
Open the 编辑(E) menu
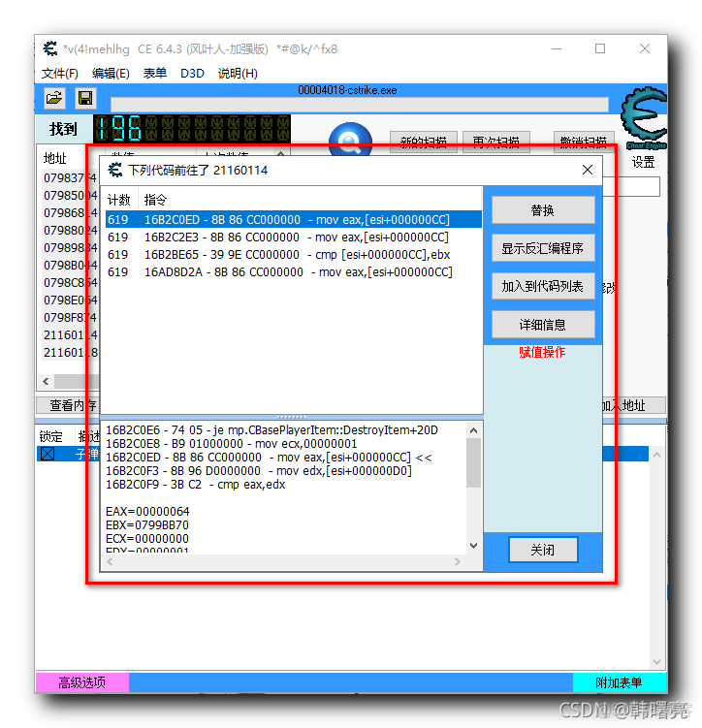click(111, 74)
